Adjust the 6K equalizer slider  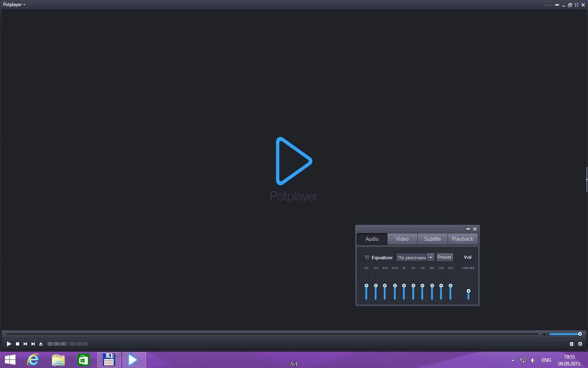422,286
